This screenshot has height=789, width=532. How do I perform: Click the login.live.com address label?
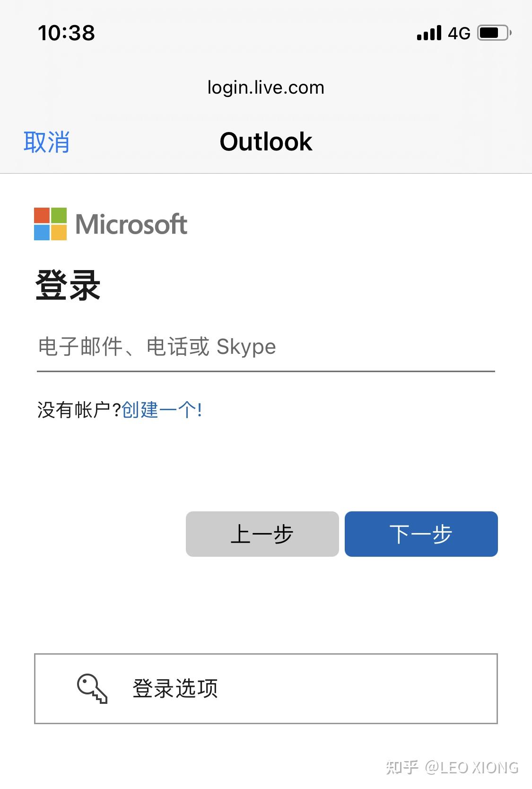(266, 87)
